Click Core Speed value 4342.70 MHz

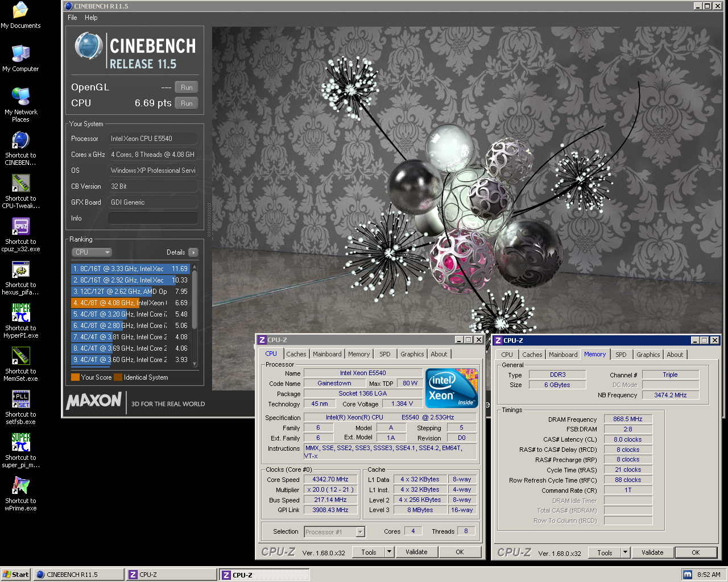[330, 480]
